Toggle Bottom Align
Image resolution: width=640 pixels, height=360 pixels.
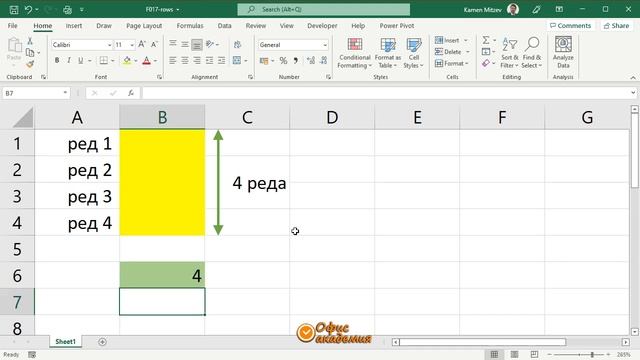(x=197, y=44)
